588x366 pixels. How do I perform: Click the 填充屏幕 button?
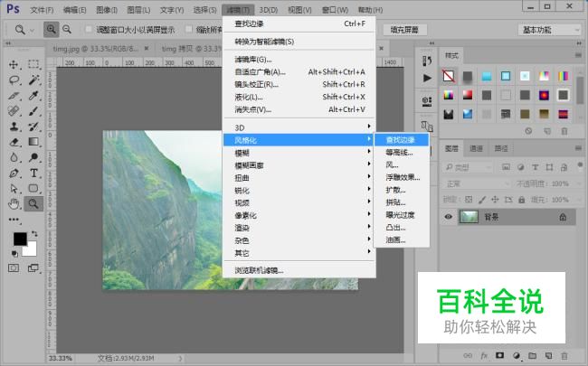pos(404,30)
